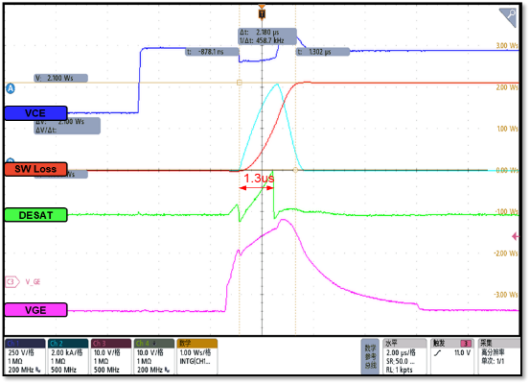
Task: Click the rising edge slope icon in trigger badge
Action: click(438, 353)
